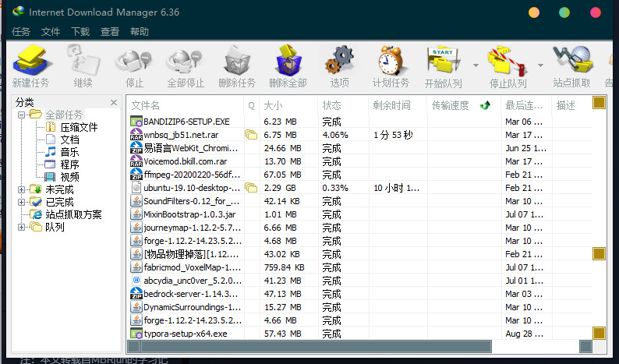Click the scrollbar left arrow button
This screenshot has width=619, height=364.
(x=134, y=347)
